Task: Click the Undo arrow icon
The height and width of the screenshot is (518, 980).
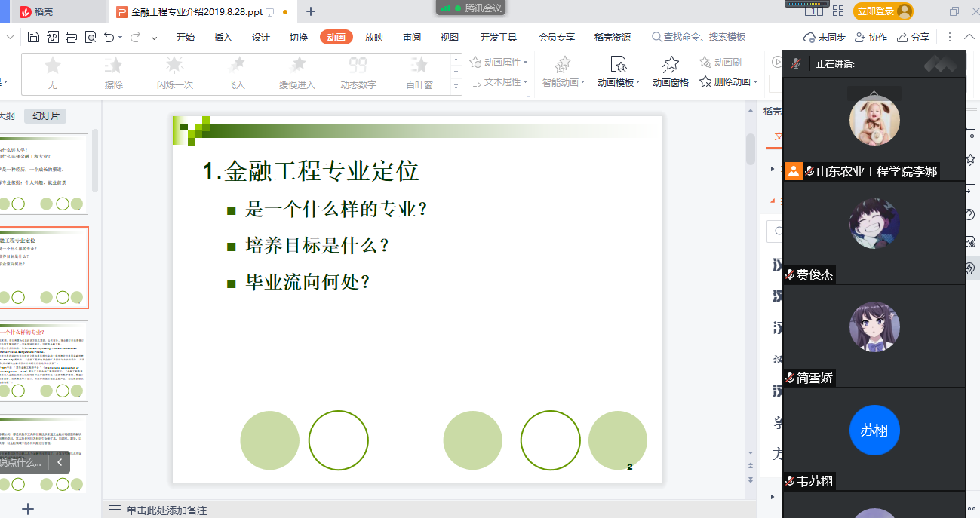Action: (x=109, y=37)
